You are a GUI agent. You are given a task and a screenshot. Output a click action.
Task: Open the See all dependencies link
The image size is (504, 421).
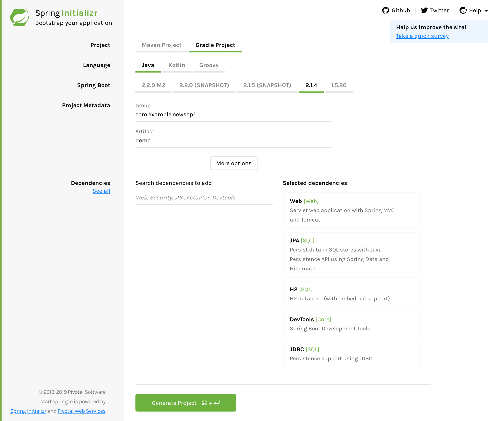(x=101, y=191)
